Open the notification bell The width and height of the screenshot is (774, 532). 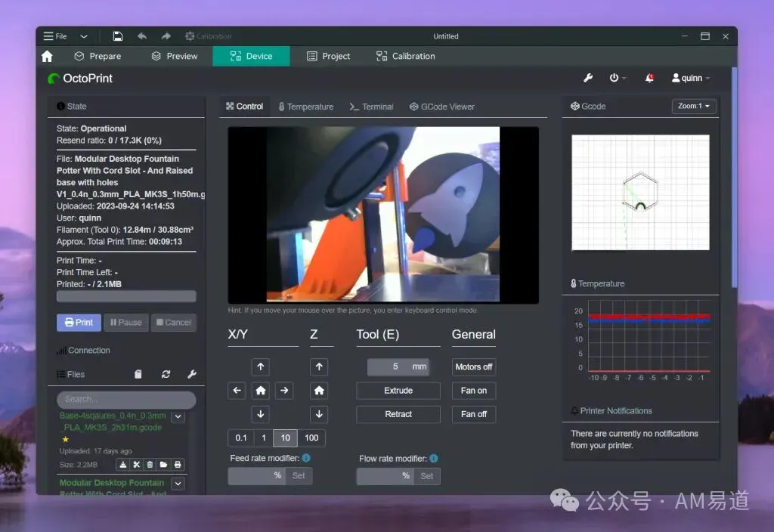point(649,78)
